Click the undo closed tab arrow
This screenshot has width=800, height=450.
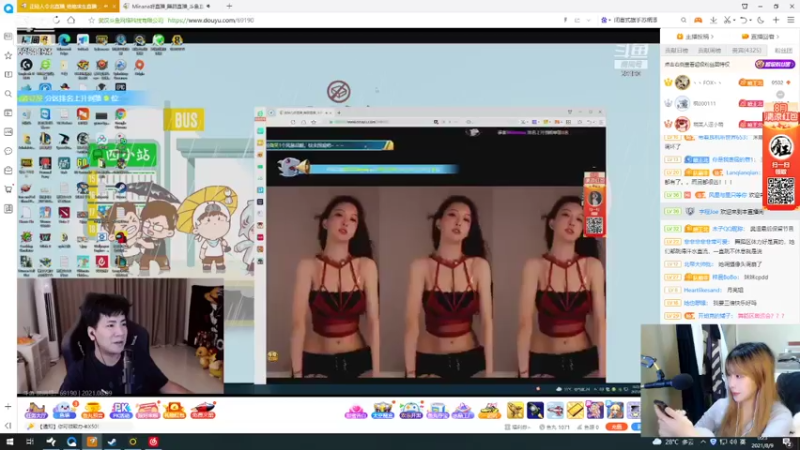point(743,20)
